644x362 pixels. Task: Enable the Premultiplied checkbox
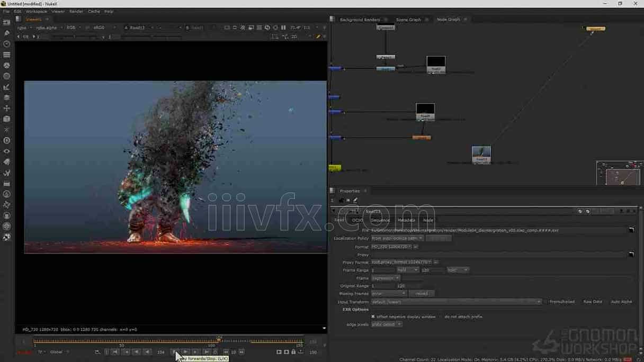[x=545, y=302]
